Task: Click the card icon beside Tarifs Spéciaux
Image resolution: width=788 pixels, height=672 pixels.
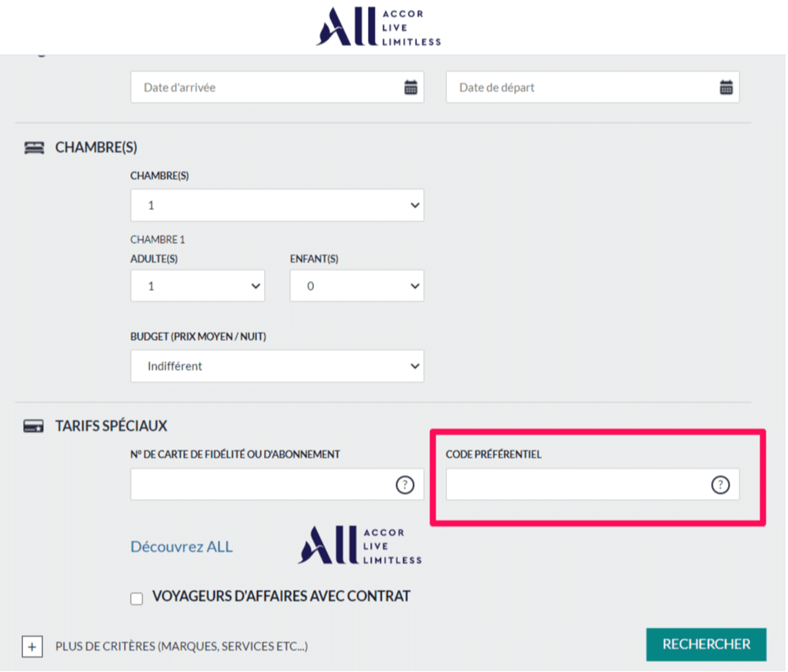Action: (x=33, y=426)
